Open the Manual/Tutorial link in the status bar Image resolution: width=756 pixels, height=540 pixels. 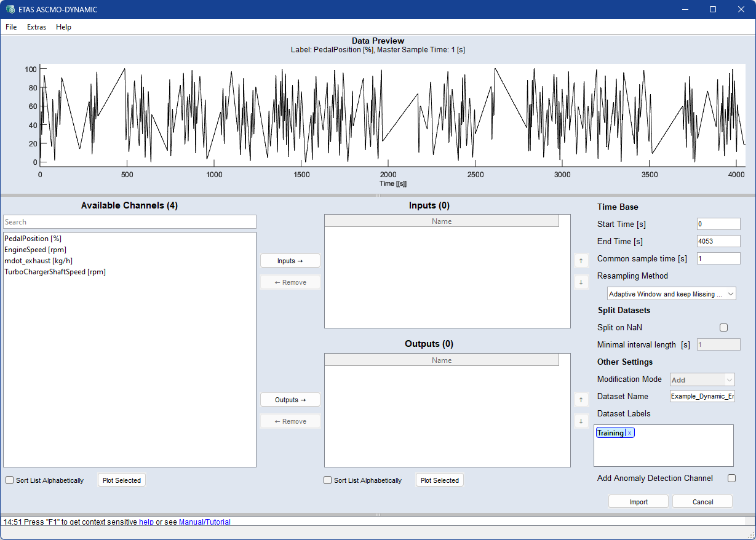tap(204, 522)
